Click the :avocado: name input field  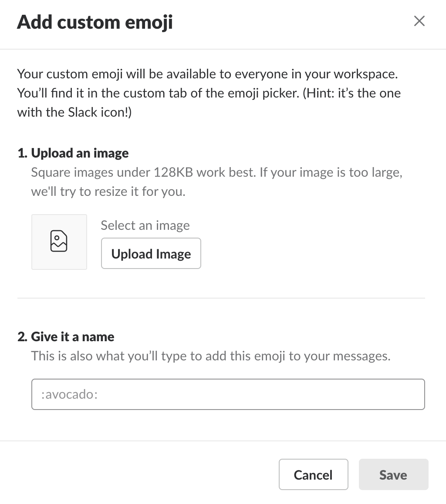pyautogui.click(x=228, y=394)
